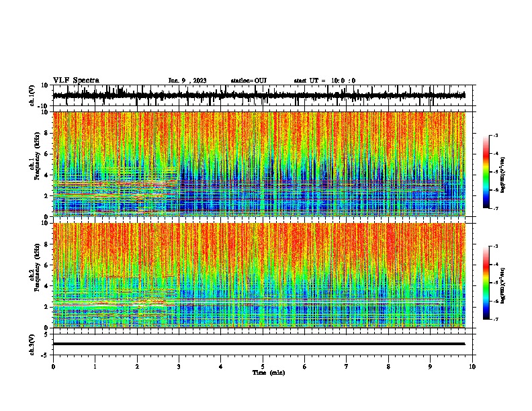
Task: Click time axis tick label "10"
Action: coord(472,367)
